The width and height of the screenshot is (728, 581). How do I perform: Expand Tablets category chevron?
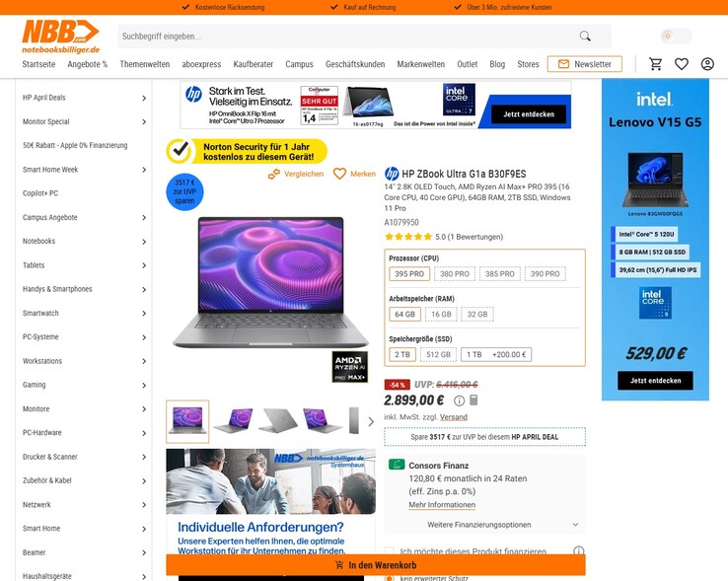tap(144, 265)
